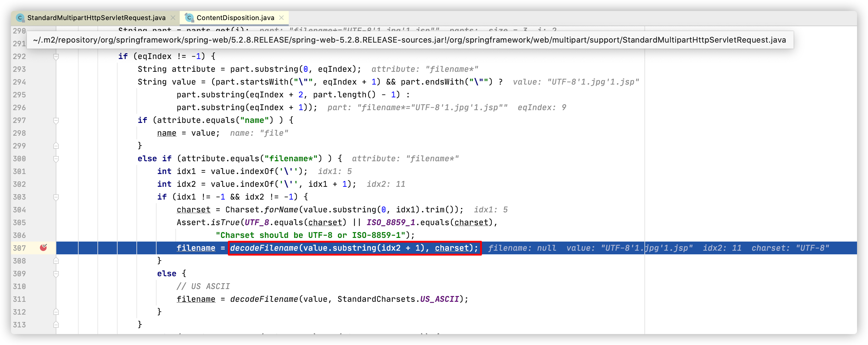Click line number 305 in the gutter
868x345 pixels.
pos(19,222)
